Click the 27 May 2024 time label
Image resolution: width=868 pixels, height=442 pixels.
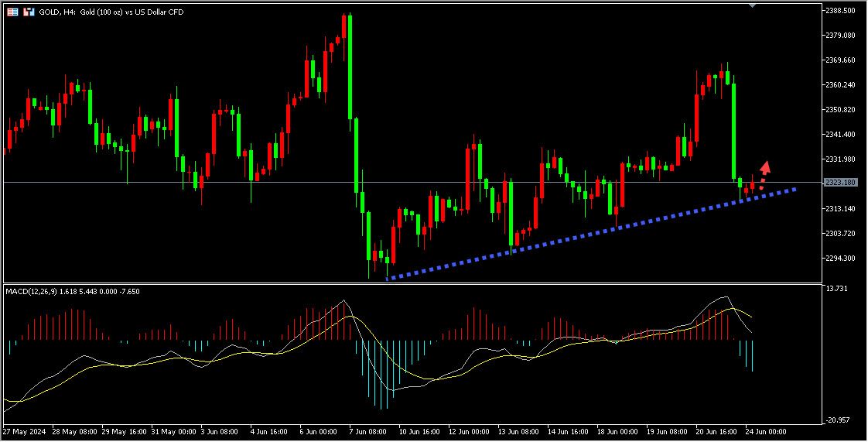click(x=25, y=431)
